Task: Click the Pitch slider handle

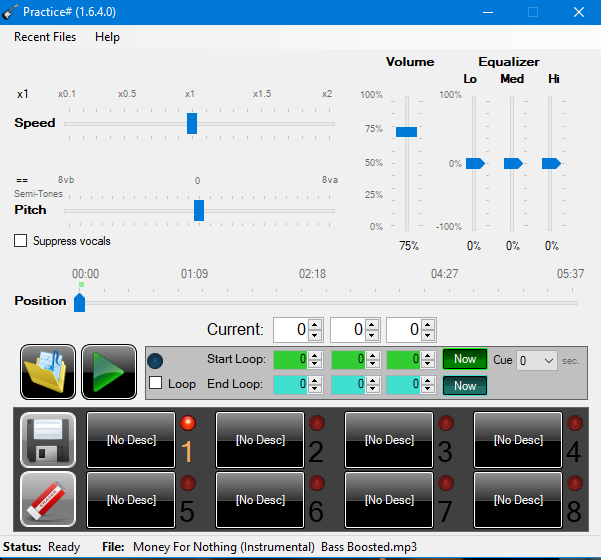Action: click(x=199, y=210)
